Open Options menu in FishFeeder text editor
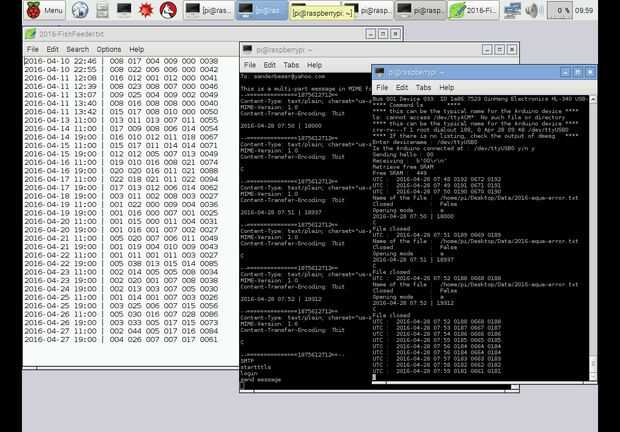Viewport: 620px width, 432px height. (109, 49)
